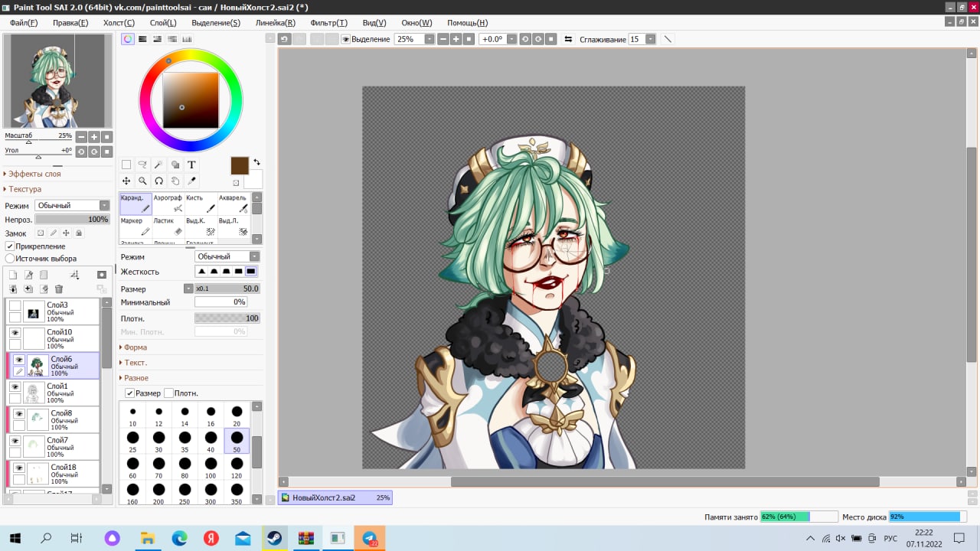Toggle the Прикрепление checkbox
980x551 pixels.
(10, 246)
